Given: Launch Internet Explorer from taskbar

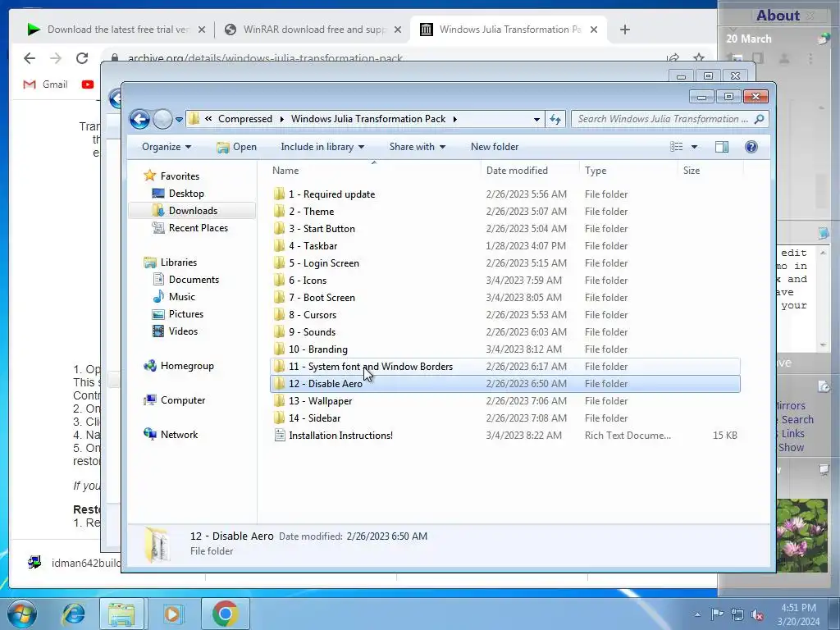Looking at the screenshot, I should tap(73, 614).
